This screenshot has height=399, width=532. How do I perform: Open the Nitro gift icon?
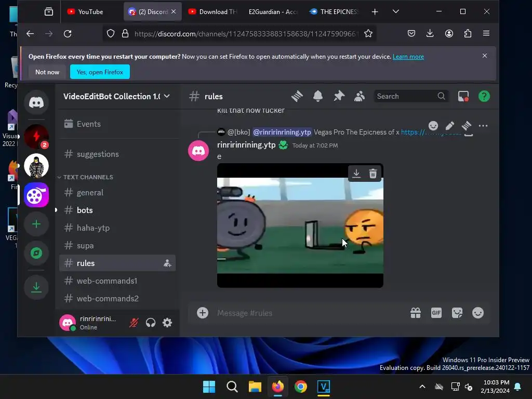point(416,313)
